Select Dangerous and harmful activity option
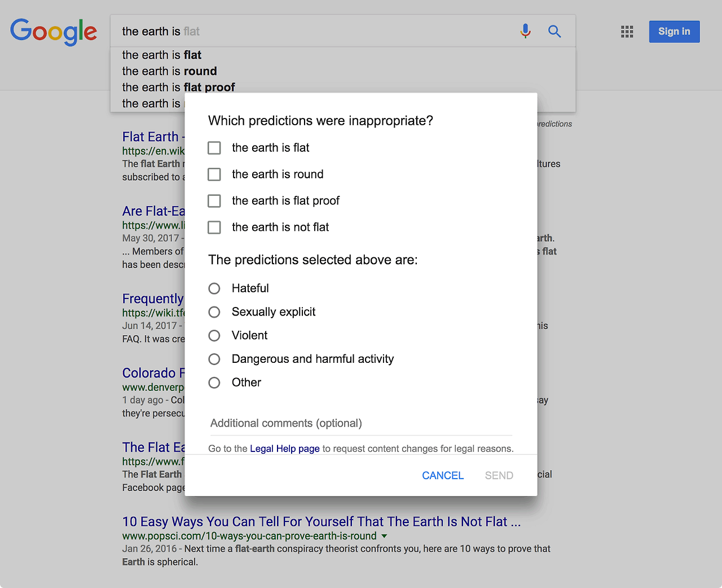This screenshot has height=588, width=722. click(214, 359)
